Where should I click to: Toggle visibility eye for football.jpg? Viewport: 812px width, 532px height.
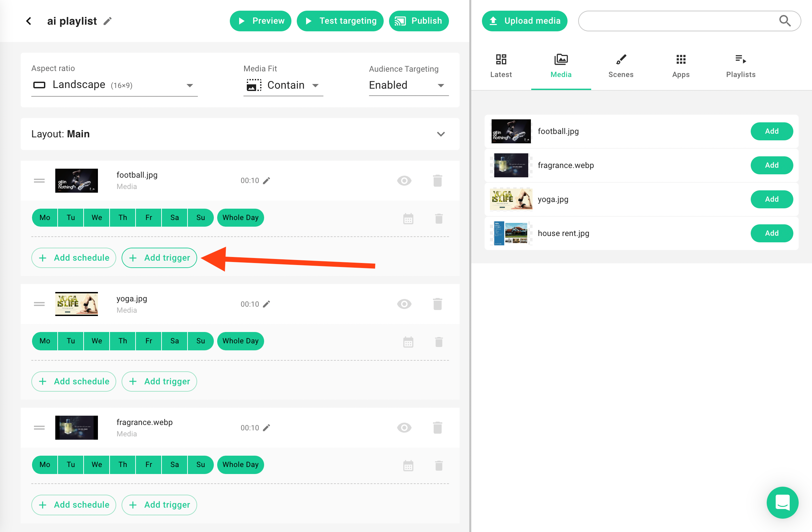point(404,181)
